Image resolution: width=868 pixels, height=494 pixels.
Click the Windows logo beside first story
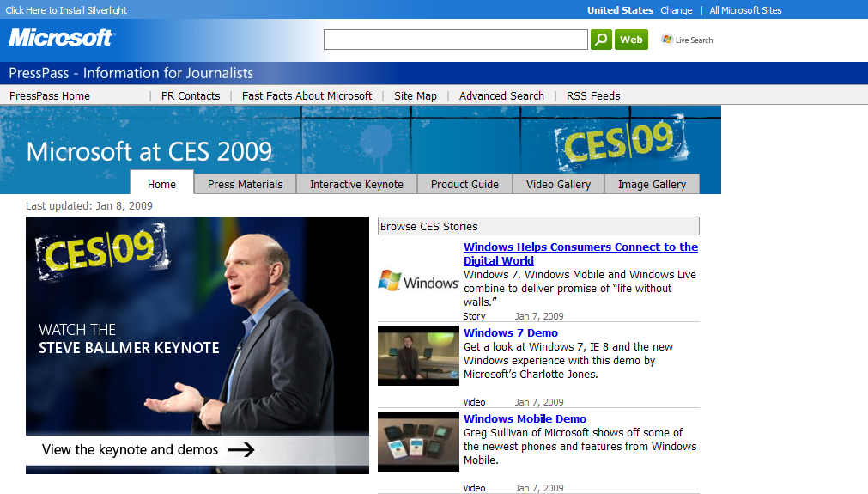tap(418, 281)
